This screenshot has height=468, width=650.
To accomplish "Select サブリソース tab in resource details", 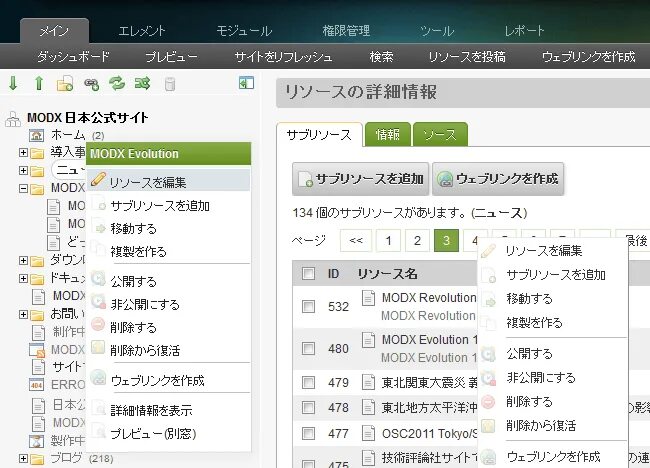I will [x=319, y=135].
